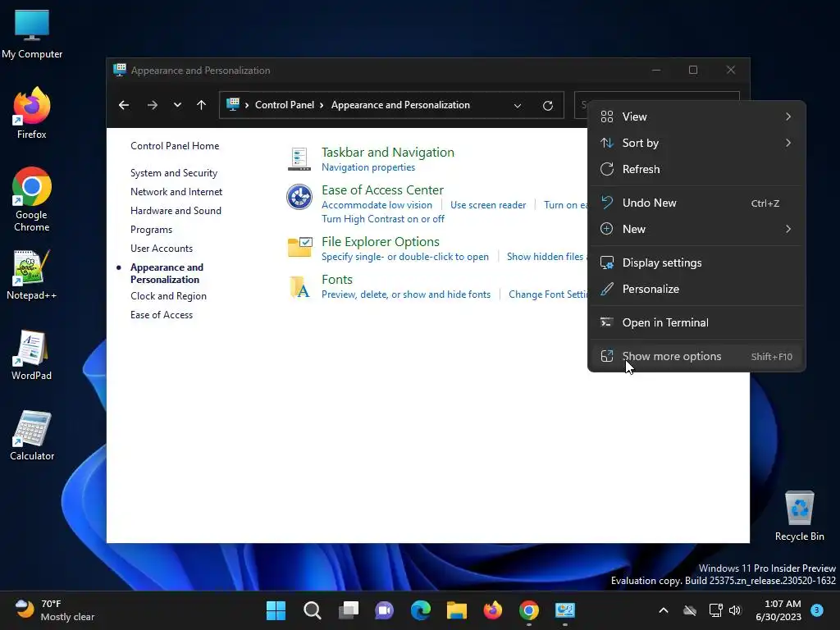This screenshot has height=630, width=840.
Task: Switch to Control Panel taskbar button
Action: 565,610
